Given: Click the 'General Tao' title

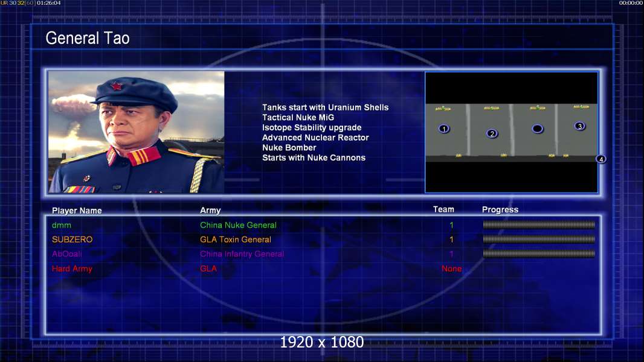Looking at the screenshot, I should click(x=88, y=38).
